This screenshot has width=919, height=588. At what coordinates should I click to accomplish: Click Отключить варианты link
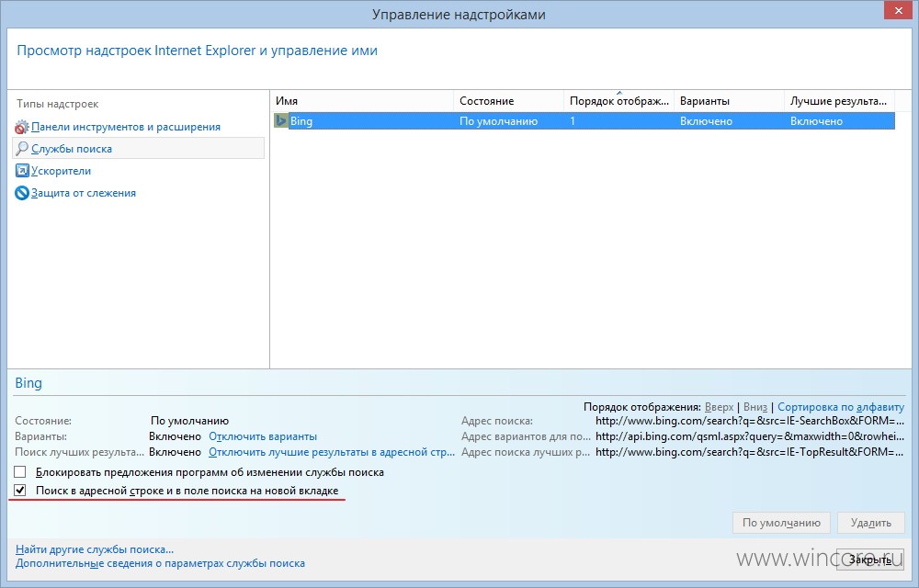(263, 436)
